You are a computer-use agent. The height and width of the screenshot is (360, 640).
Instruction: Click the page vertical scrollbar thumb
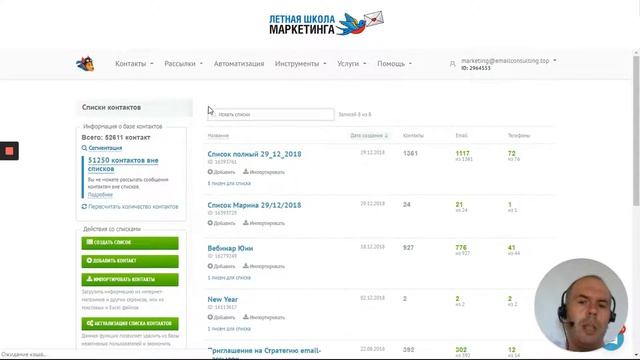636,131
